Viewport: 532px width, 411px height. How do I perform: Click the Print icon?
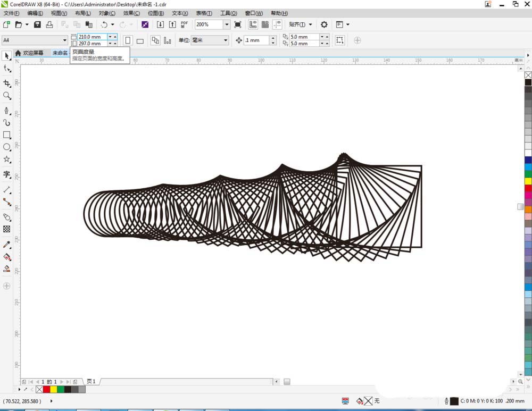tap(49, 24)
